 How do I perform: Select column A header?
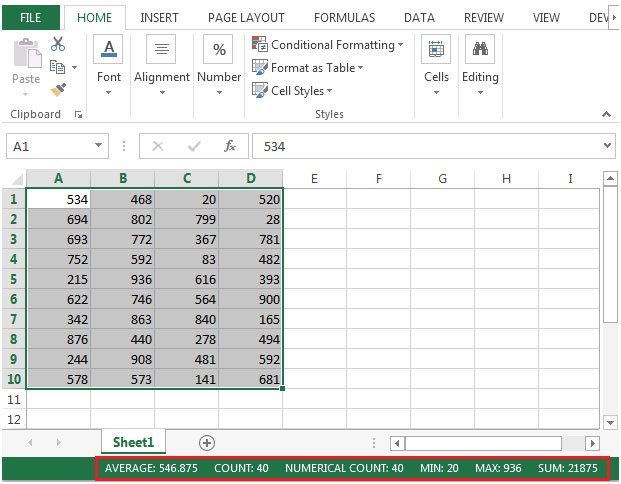pyautogui.click(x=58, y=178)
